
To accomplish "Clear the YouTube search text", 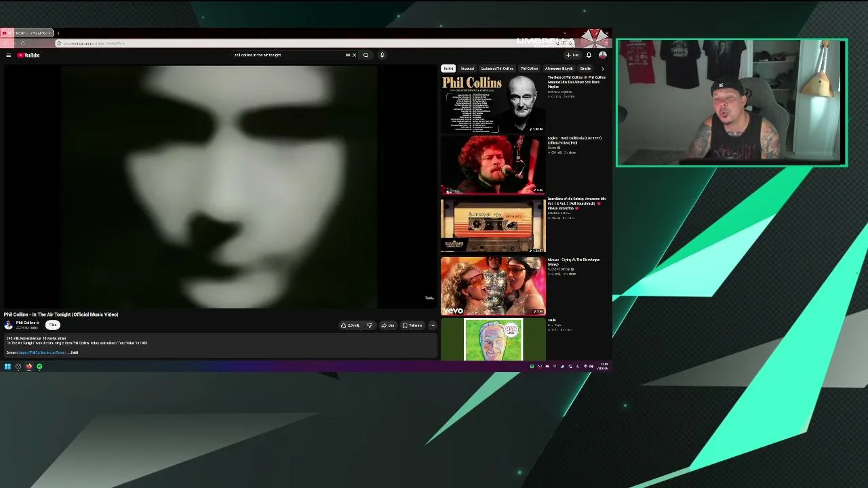I will 354,55.
